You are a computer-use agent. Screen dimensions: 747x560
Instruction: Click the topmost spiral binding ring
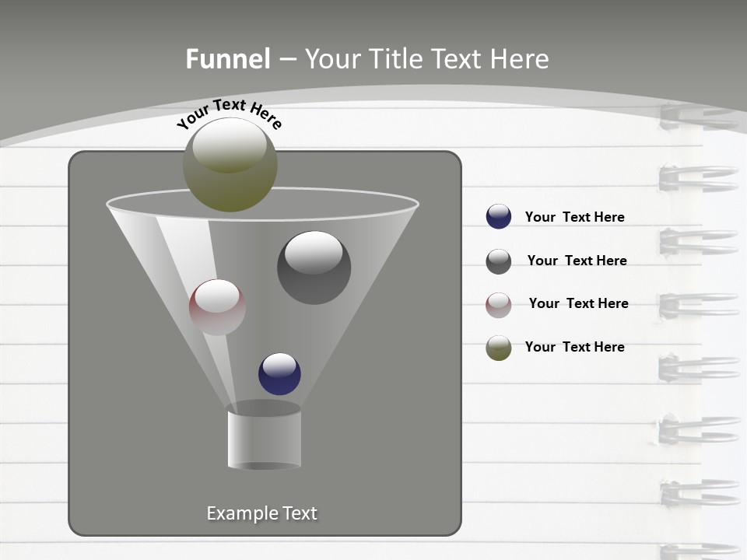(696, 117)
